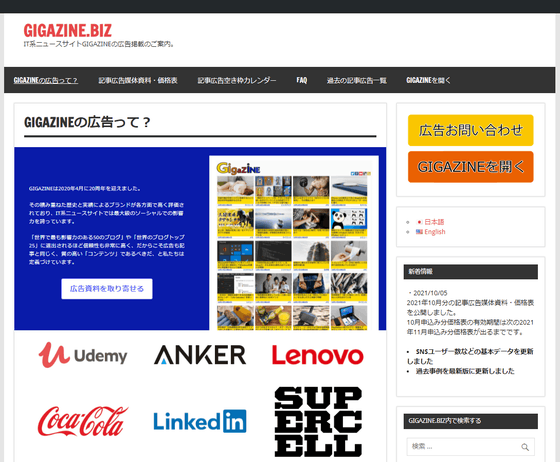The width and height of the screenshot is (560, 462).
Task: Click the search magnifier icon
Action: 525,447
